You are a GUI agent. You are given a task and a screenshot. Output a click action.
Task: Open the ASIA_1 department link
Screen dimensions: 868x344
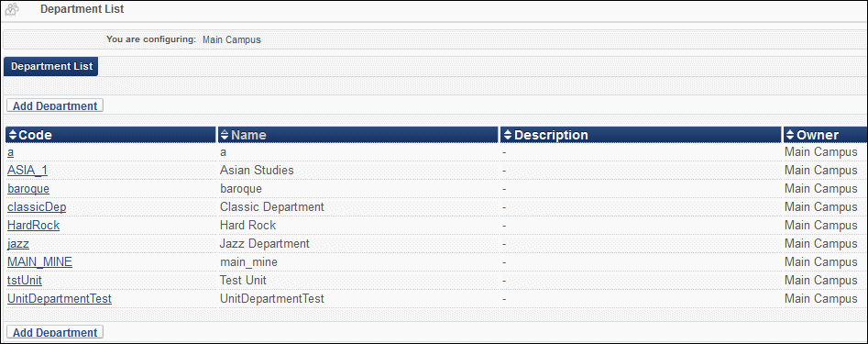point(27,171)
